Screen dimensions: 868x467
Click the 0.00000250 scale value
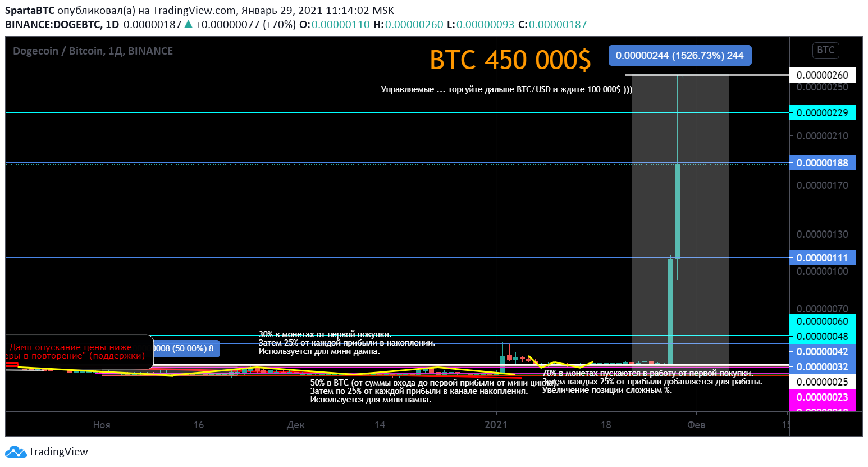tap(823, 88)
